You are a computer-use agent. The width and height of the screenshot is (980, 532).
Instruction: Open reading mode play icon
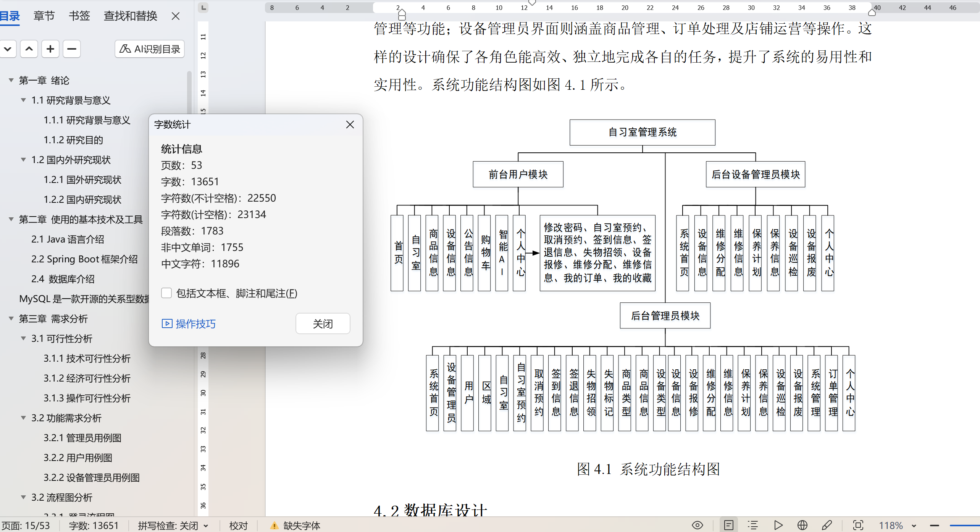coord(778,526)
